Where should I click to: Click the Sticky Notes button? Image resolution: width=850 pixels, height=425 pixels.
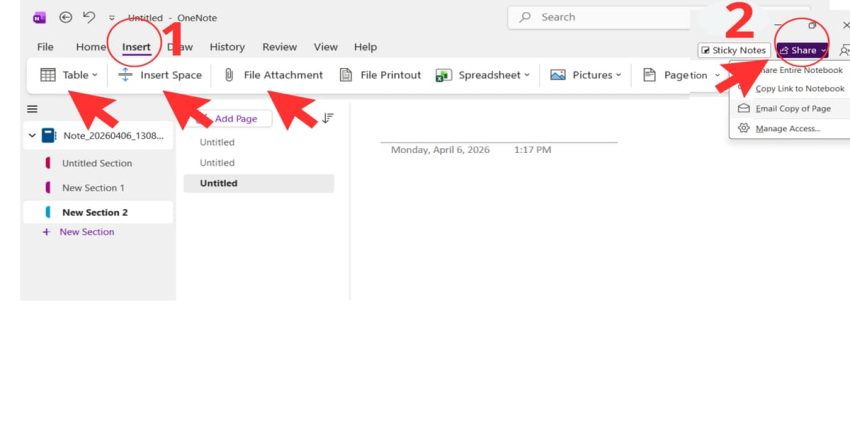click(733, 50)
